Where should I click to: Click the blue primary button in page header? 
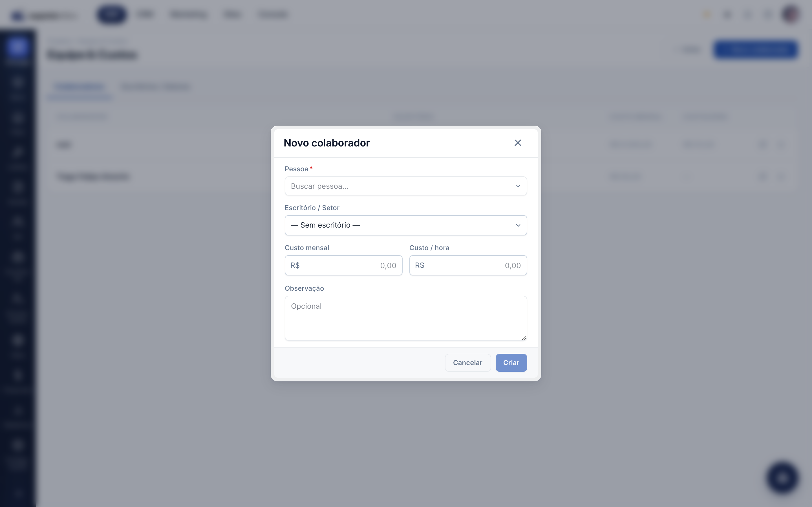755,50
